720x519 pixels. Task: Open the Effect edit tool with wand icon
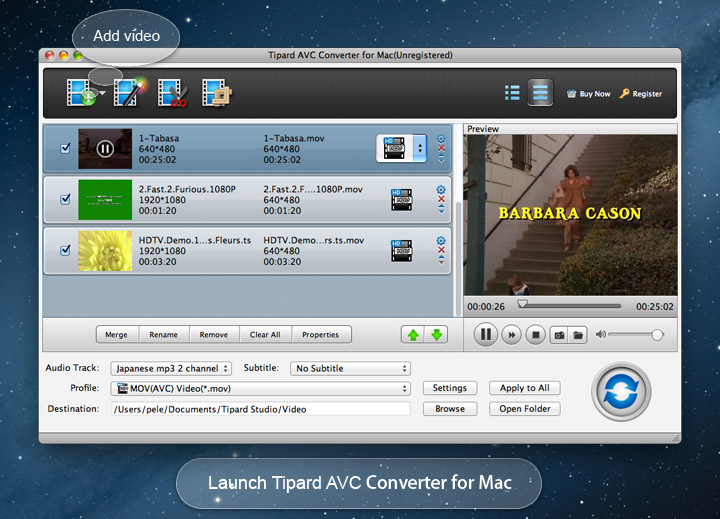[129, 92]
